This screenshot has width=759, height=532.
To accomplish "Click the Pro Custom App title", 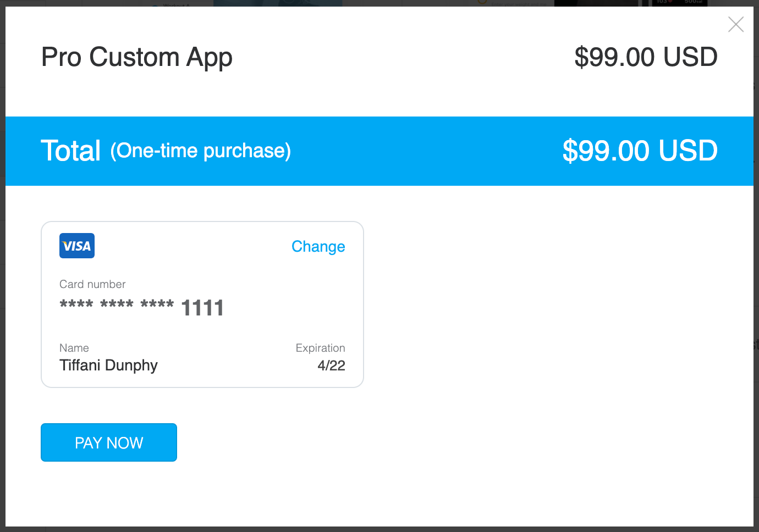I will click(136, 57).
